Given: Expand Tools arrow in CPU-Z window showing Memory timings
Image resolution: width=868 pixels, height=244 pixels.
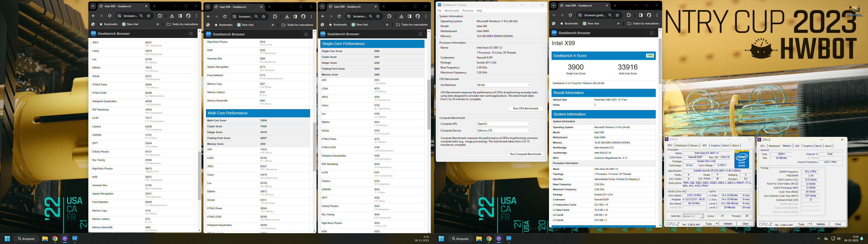Looking at the screenshot, I should click(x=809, y=224).
